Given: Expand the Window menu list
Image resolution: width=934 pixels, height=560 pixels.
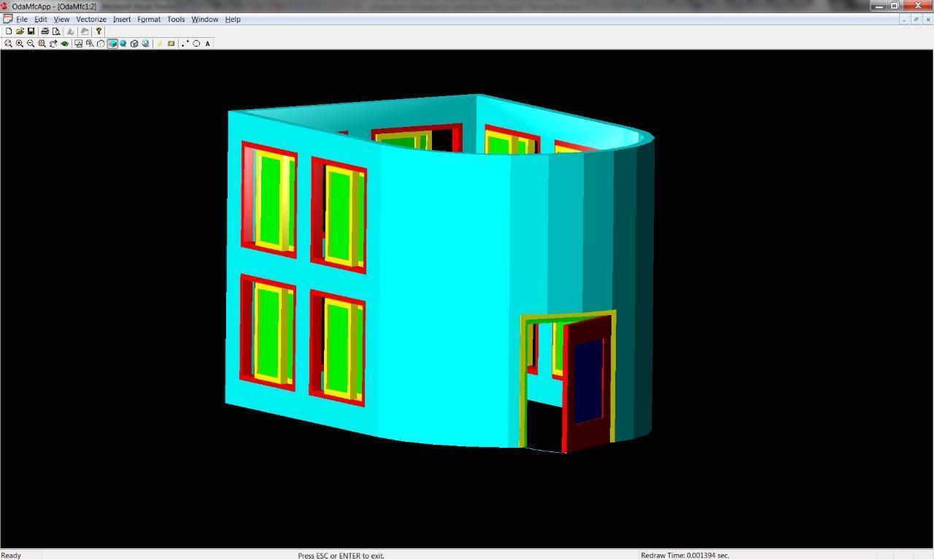Looking at the screenshot, I should point(204,19).
